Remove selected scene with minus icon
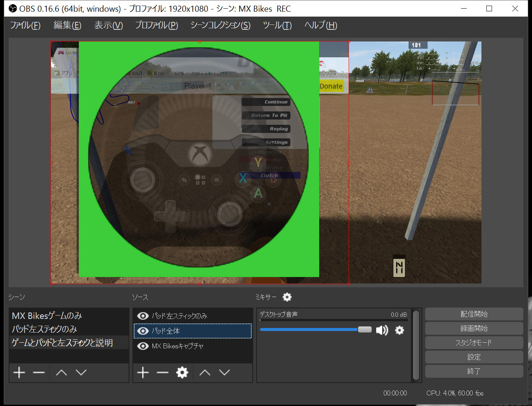Viewport: 532px width, 406px height. click(x=39, y=372)
